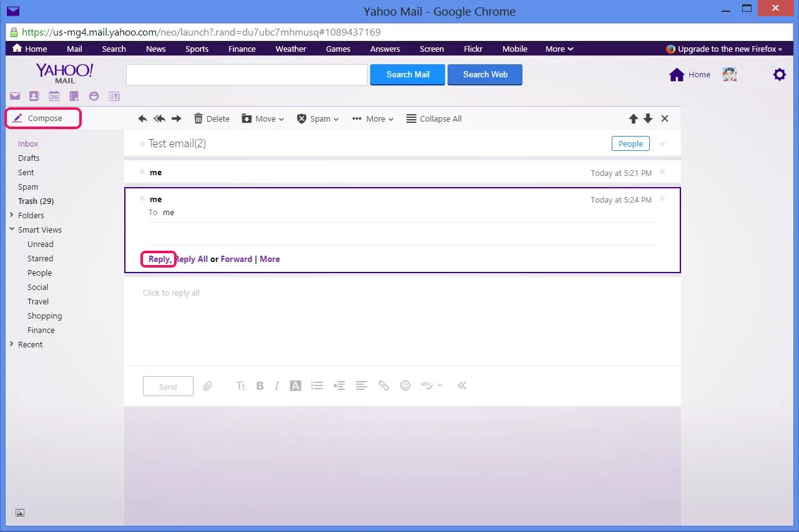Click the Search Web button
799x532 pixels.
pyautogui.click(x=485, y=74)
